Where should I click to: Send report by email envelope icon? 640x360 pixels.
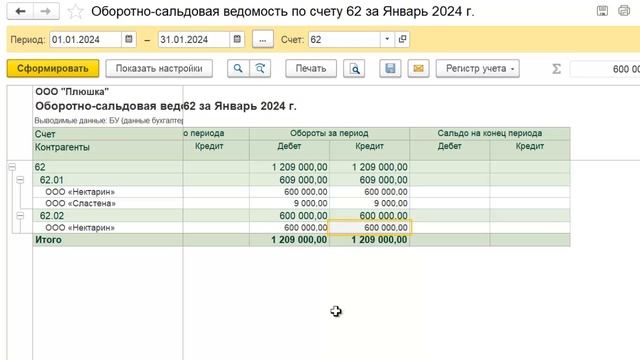(x=418, y=69)
